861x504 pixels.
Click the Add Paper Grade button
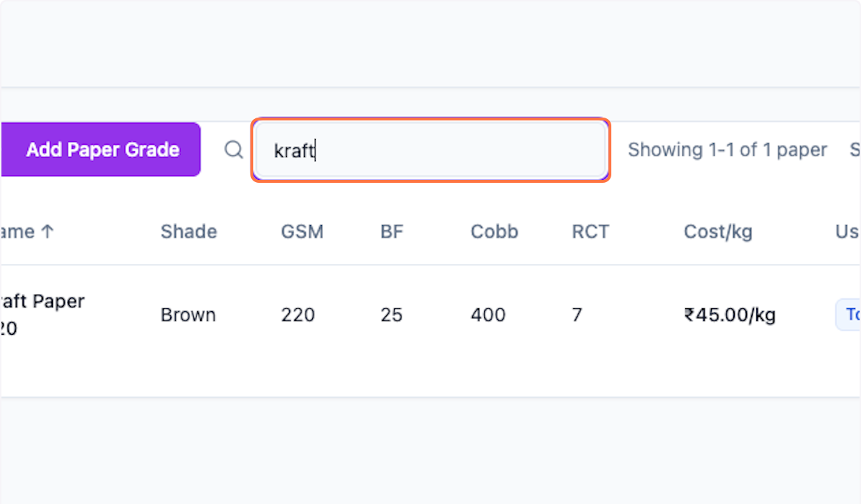tap(102, 150)
